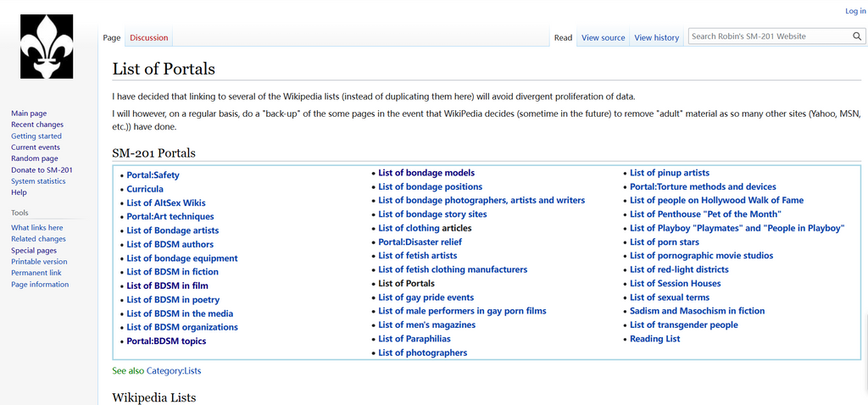Open the Portal:Safety link
The image size is (868, 405).
(x=153, y=175)
